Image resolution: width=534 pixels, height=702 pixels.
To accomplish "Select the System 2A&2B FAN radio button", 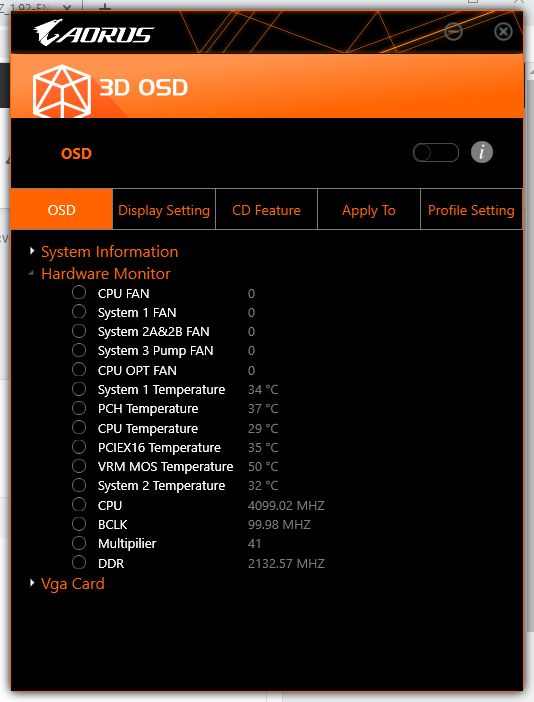I will tap(79, 331).
